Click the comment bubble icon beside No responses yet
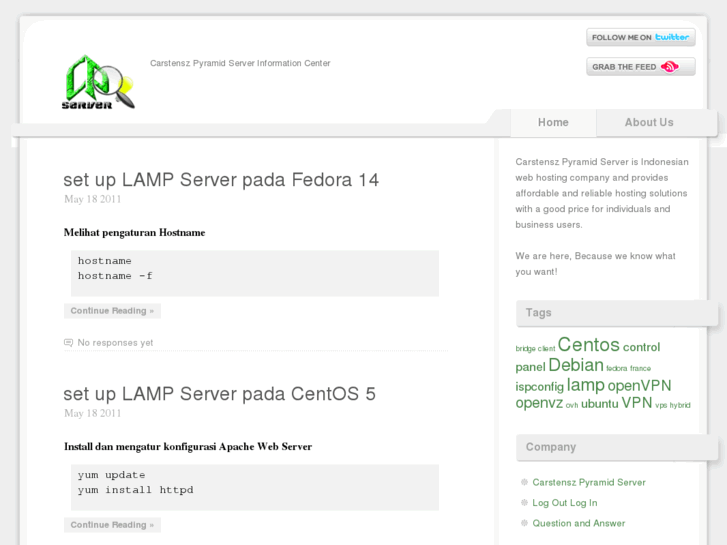The width and height of the screenshot is (727, 545). [68, 342]
